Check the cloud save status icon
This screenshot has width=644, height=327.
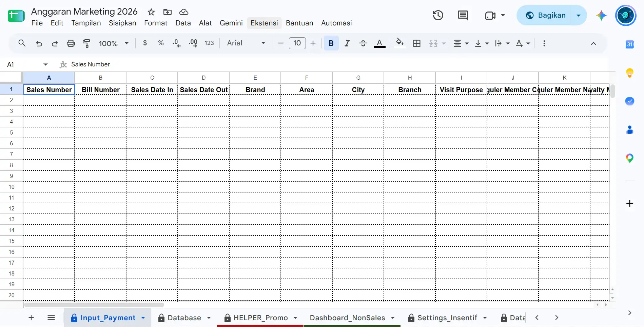184,12
